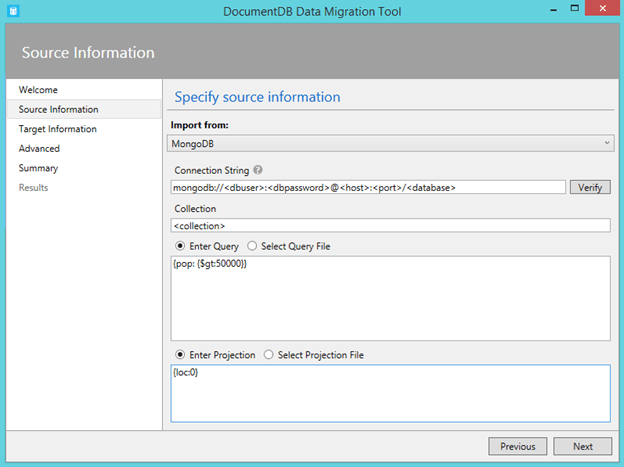This screenshot has width=624, height=467.
Task: Jump to the Summary step
Action: [x=38, y=168]
